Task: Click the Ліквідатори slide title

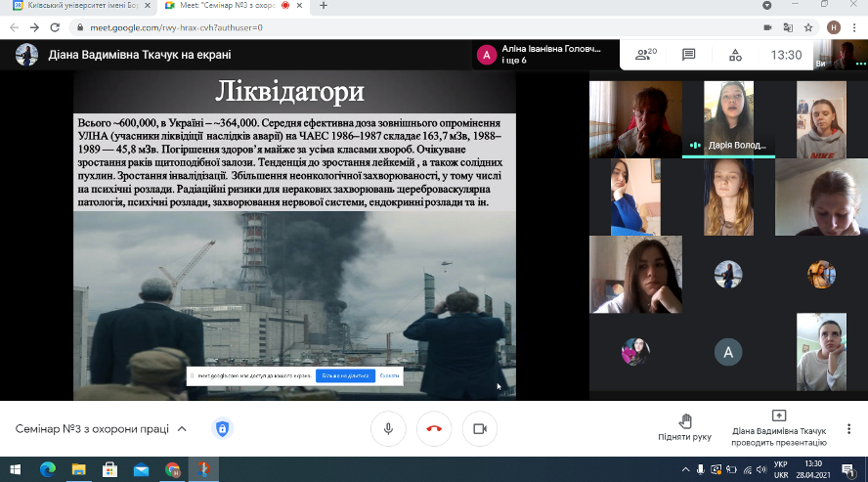Action: [x=289, y=91]
